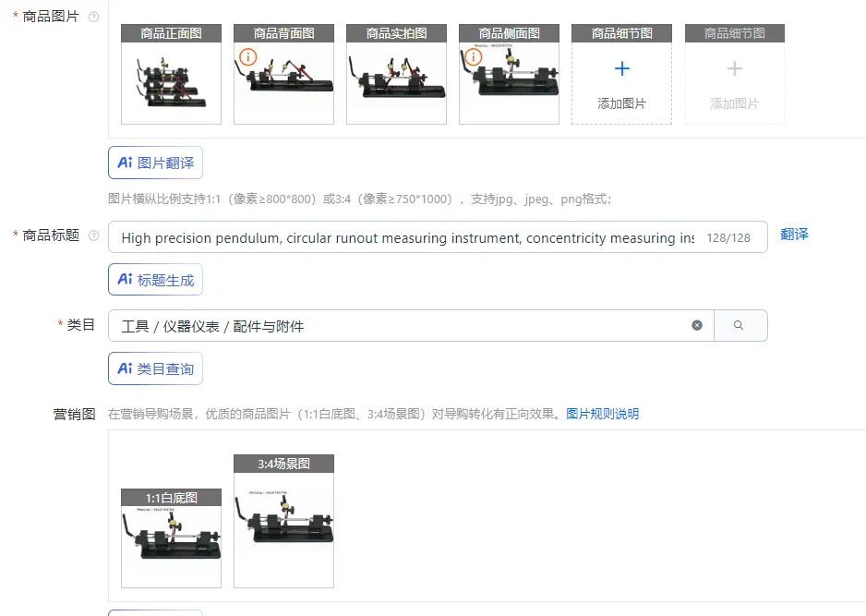Click the 商品图片 field label

[51, 17]
